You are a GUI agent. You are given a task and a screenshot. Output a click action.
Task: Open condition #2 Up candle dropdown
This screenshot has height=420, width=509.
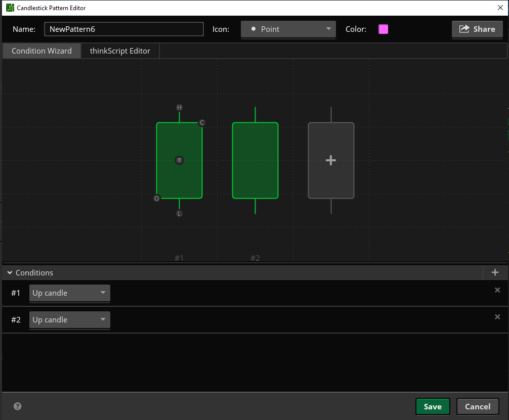pos(69,320)
